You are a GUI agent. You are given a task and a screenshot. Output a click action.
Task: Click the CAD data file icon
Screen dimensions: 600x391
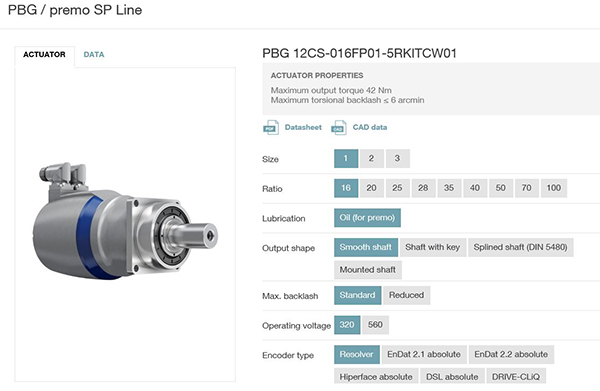tap(339, 127)
